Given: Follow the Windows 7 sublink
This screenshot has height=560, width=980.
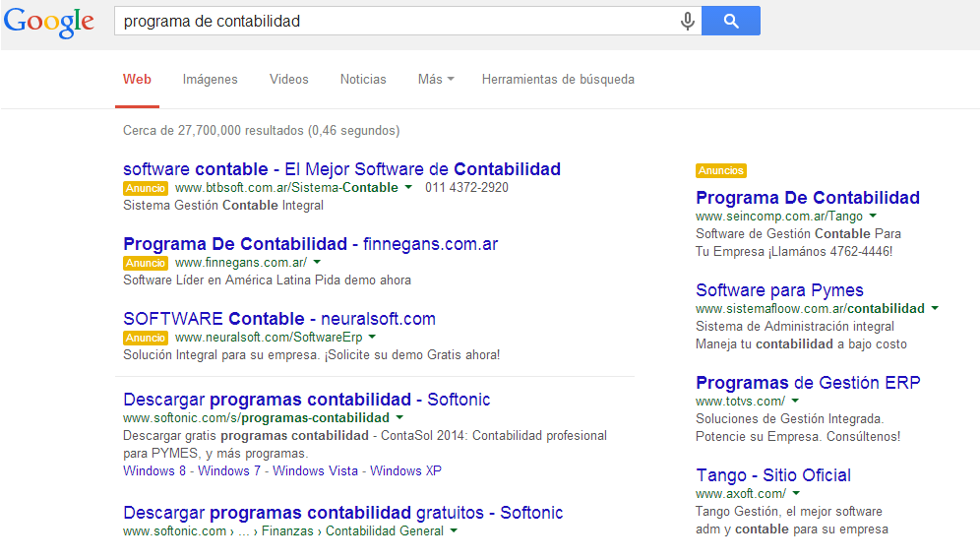Looking at the screenshot, I should tap(228, 470).
